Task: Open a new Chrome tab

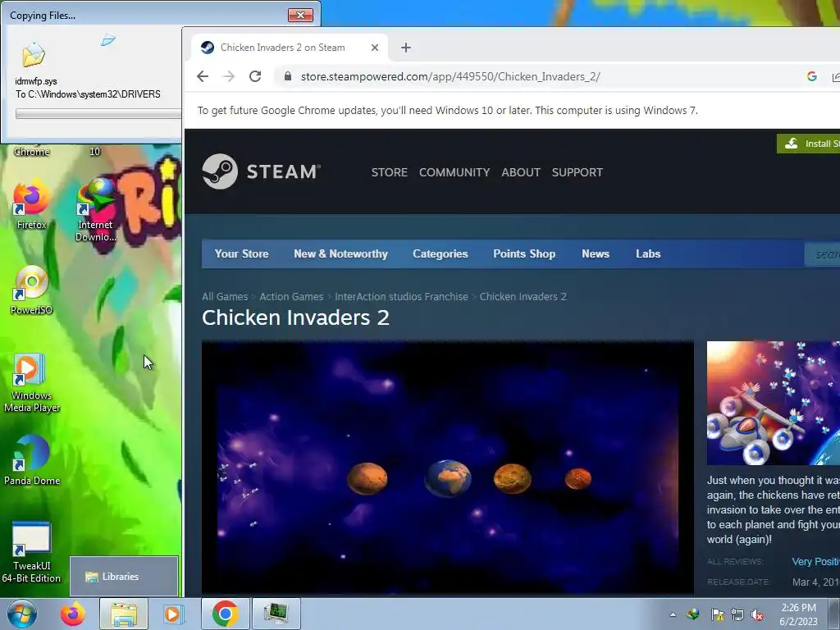Action: pos(405,48)
